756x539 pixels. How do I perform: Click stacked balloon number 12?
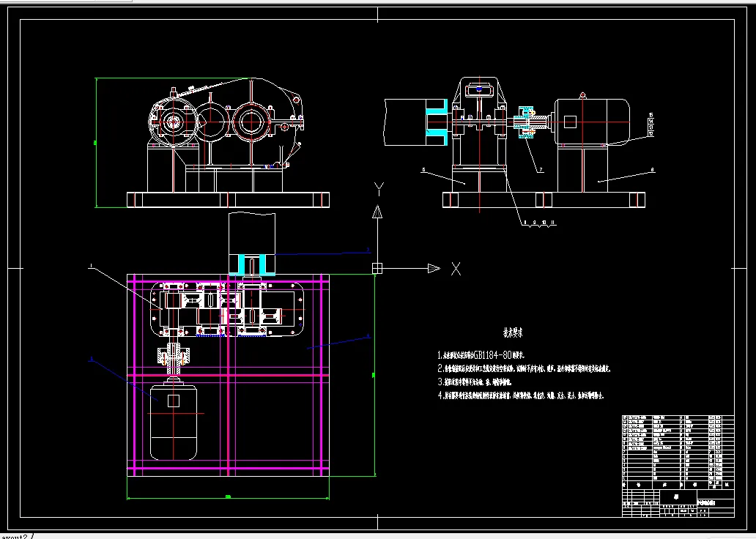pyautogui.click(x=651, y=133)
